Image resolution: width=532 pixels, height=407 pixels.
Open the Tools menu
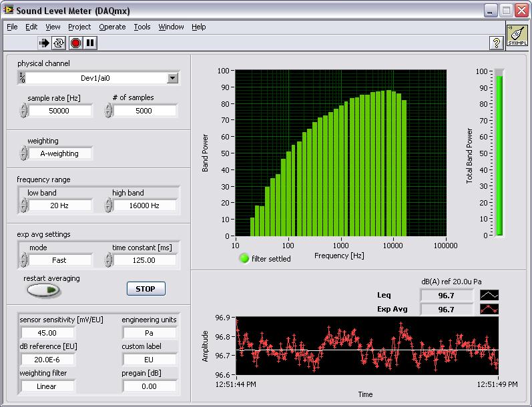tap(142, 27)
